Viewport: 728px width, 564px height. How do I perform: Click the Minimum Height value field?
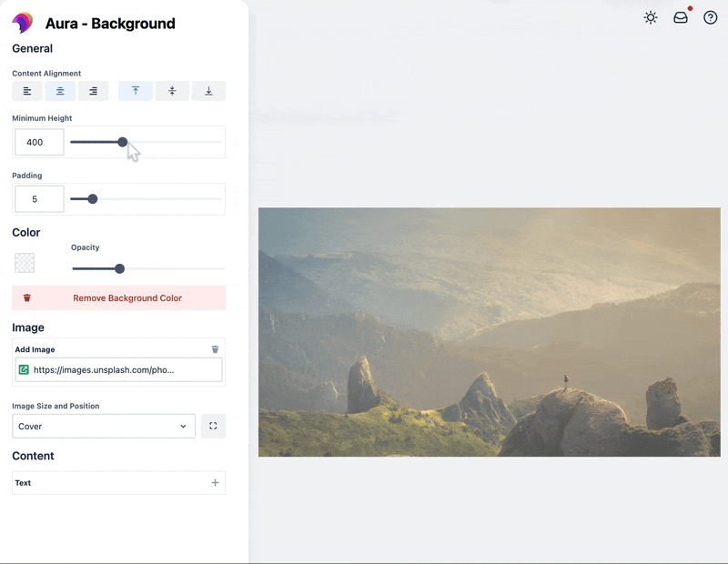[x=39, y=142]
